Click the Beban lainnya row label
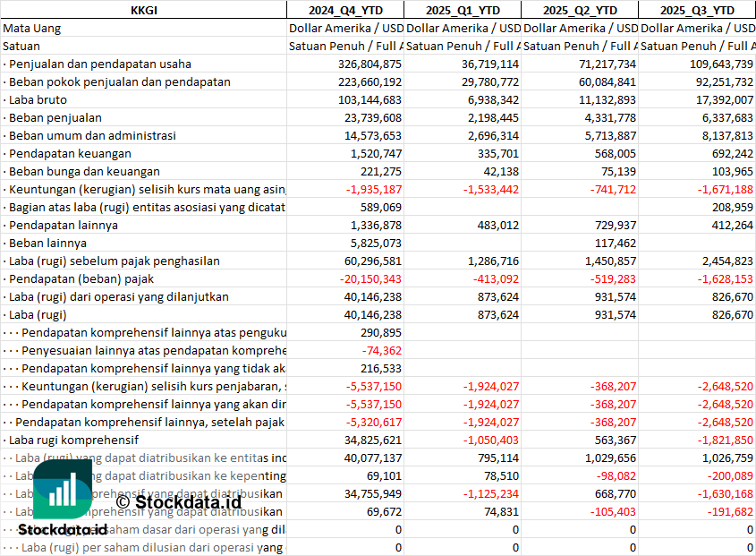The width and height of the screenshot is (756, 556). (47, 243)
